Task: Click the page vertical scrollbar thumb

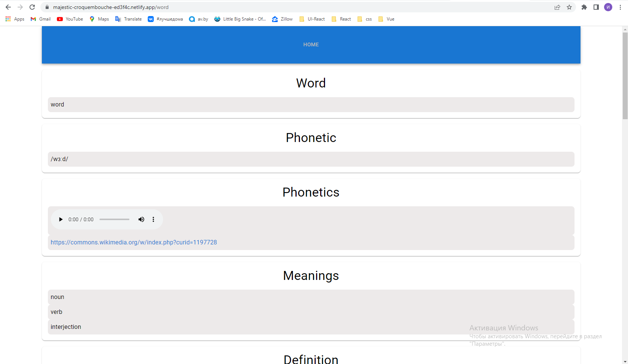Action: tap(625, 76)
